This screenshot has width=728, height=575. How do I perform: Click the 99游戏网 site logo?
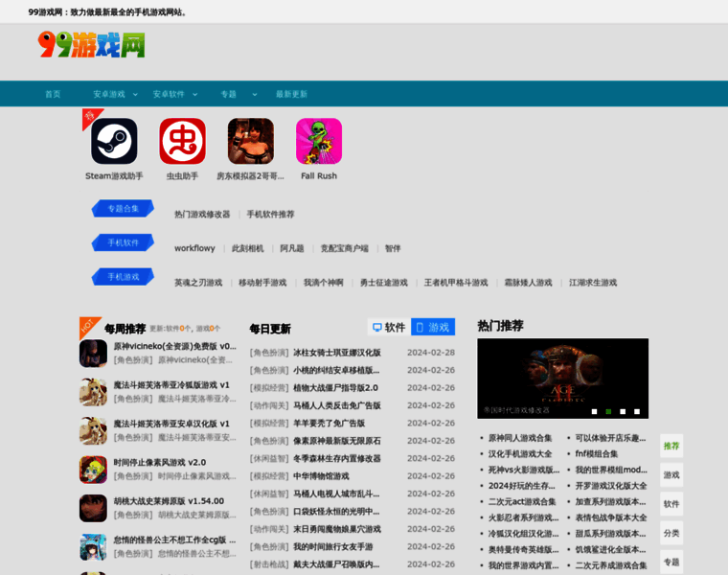coord(91,45)
